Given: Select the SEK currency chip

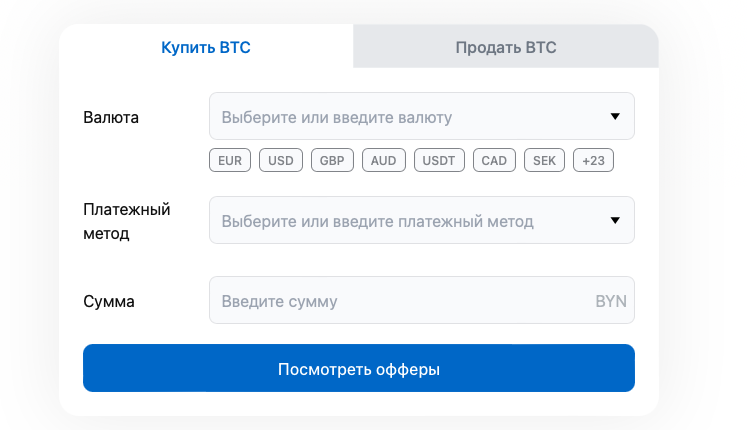Looking at the screenshot, I should pyautogui.click(x=544, y=160).
